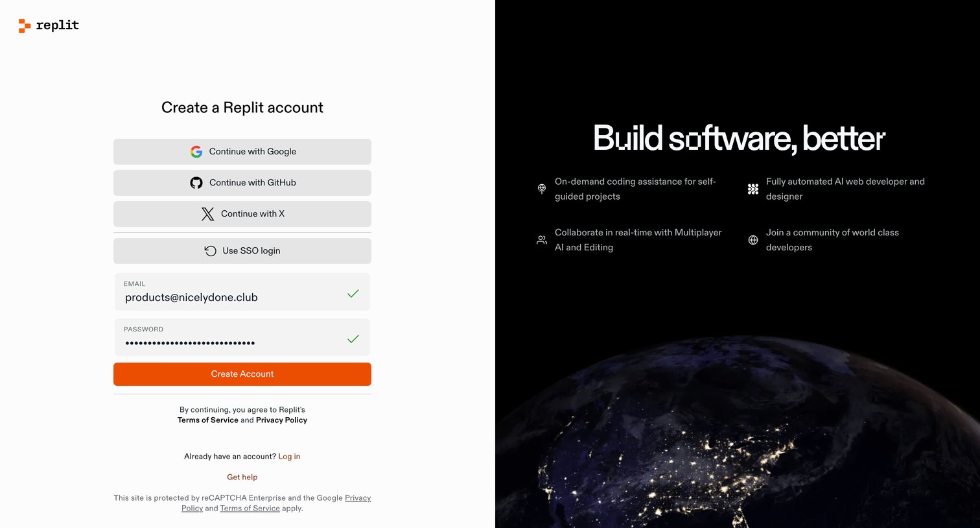Continue with GitHub sign-up
980x528 pixels.
pyautogui.click(x=242, y=183)
